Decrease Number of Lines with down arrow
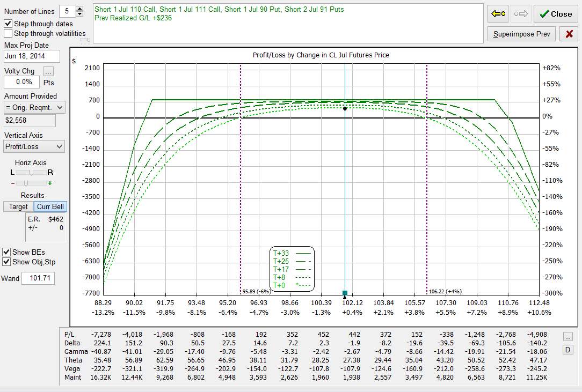 click(x=79, y=14)
